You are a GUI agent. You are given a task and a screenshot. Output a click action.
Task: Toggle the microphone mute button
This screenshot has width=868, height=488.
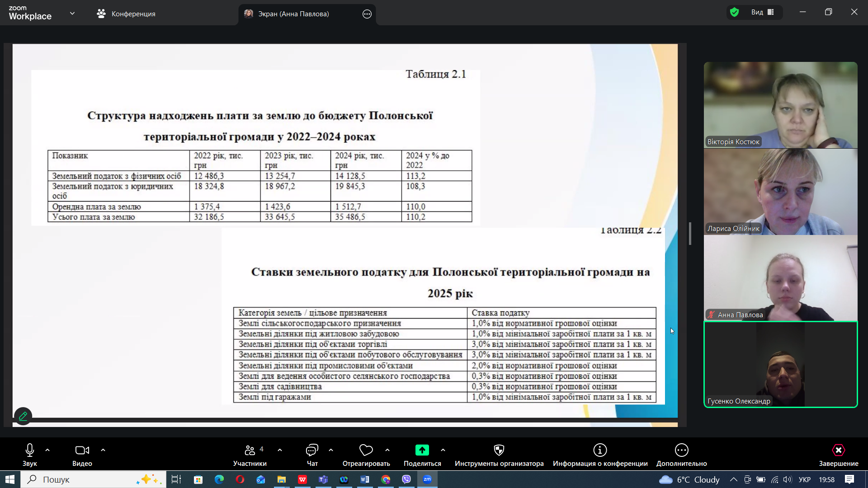(30, 450)
